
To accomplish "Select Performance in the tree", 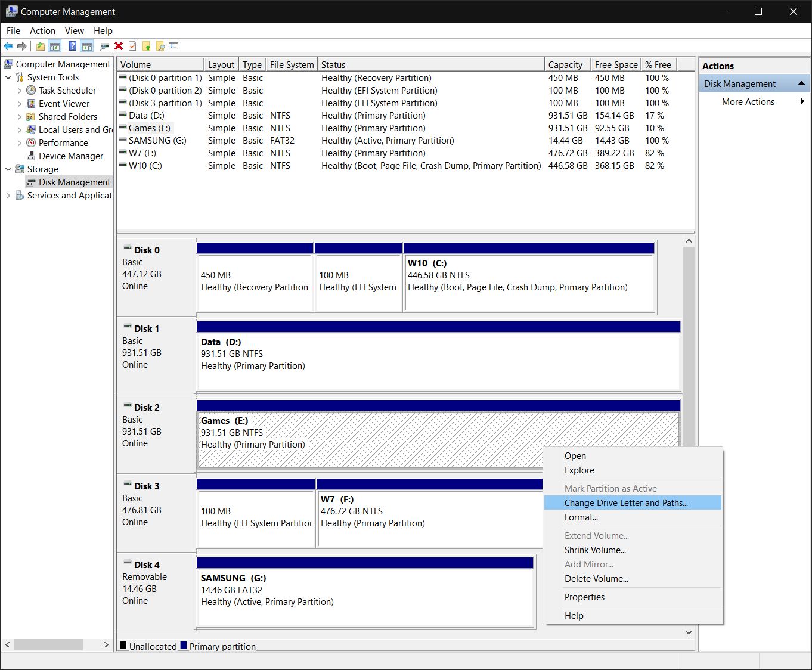I will click(x=63, y=143).
